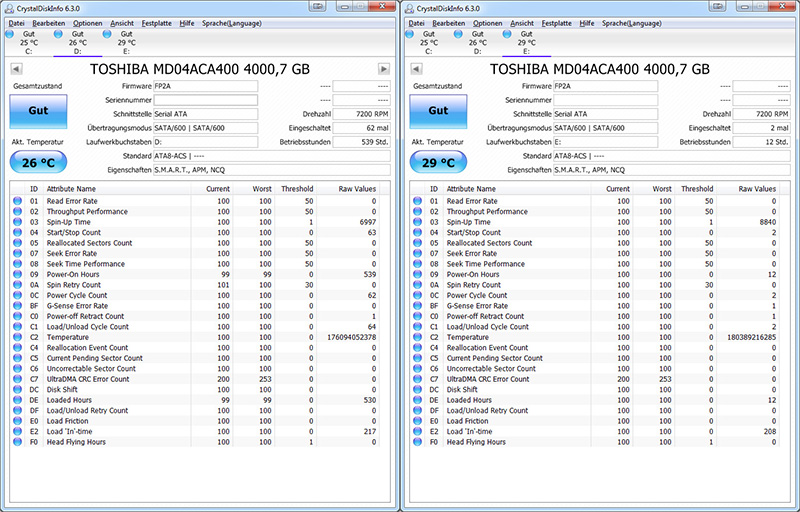The height and width of the screenshot is (512, 800).
Task: Select Power Cycle Count row, left window
Action: click(195, 295)
